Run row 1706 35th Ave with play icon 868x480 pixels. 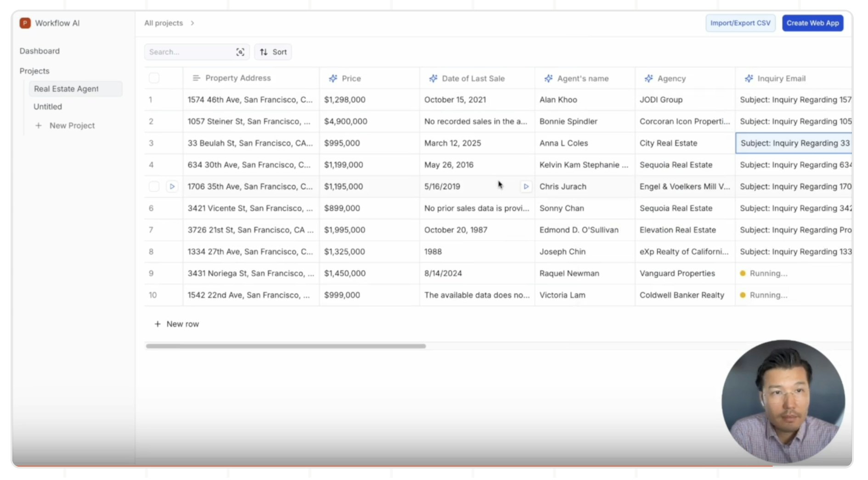click(172, 186)
